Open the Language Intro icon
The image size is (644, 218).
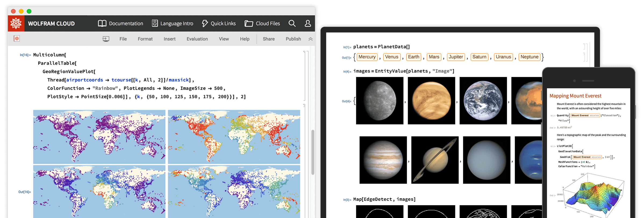click(x=155, y=23)
